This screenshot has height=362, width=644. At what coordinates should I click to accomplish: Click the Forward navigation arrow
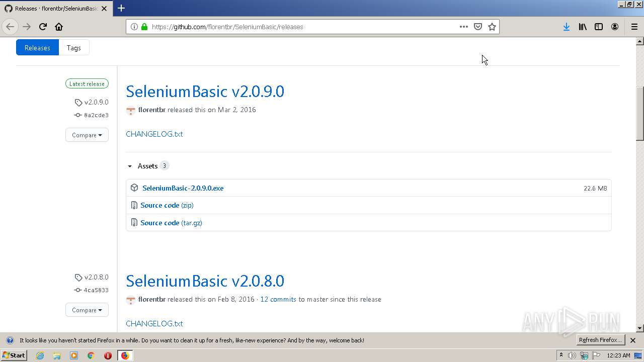[x=27, y=27]
